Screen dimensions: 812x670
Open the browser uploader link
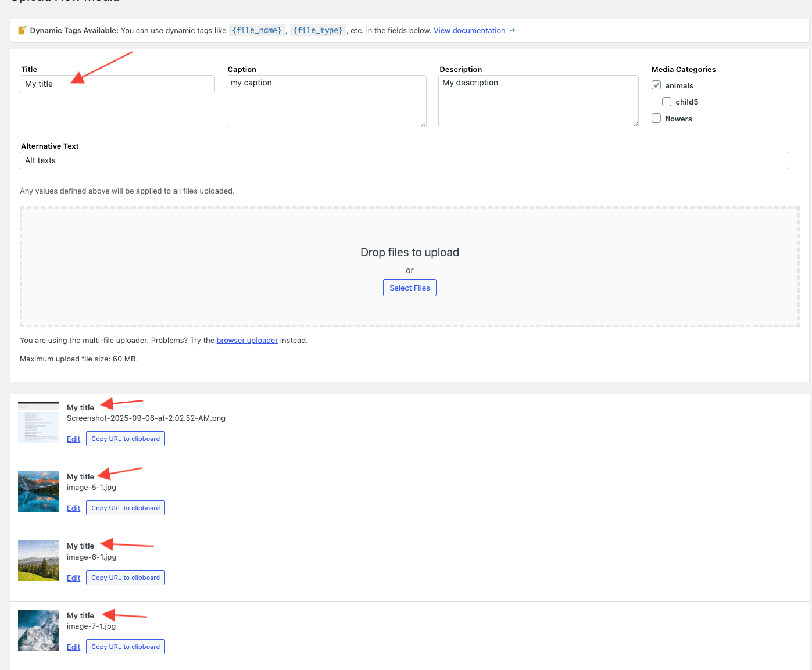click(x=247, y=341)
